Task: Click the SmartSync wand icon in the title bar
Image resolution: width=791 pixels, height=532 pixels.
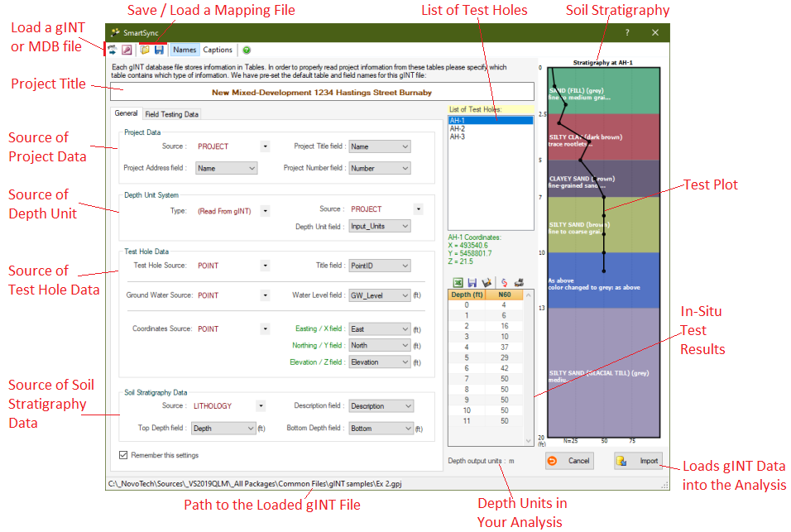Action: coord(116,33)
